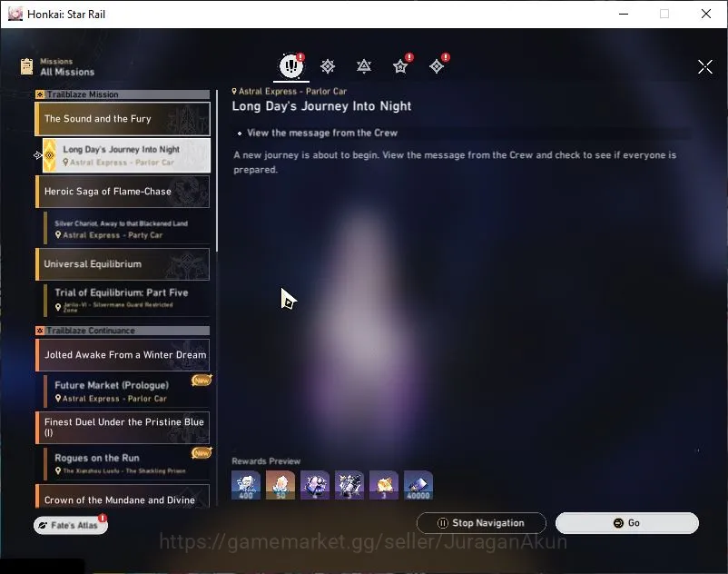This screenshot has height=574, width=728.
Task: Close the Honkai: Star Rail window
Action: [705, 14]
